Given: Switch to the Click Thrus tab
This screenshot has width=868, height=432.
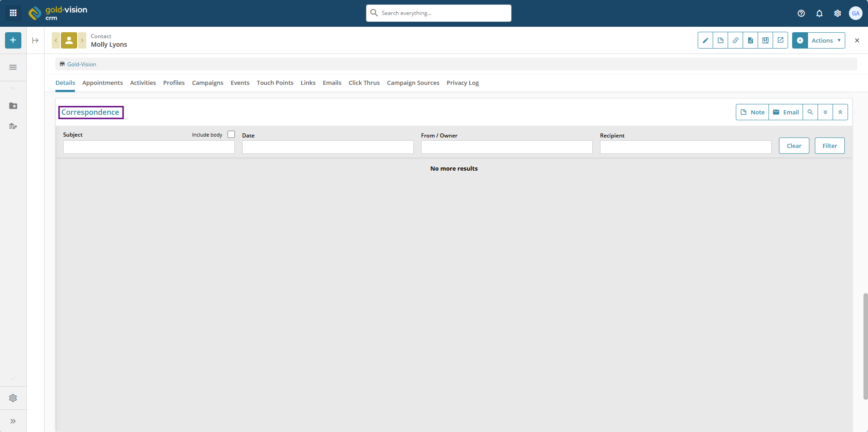Looking at the screenshot, I should pos(364,83).
